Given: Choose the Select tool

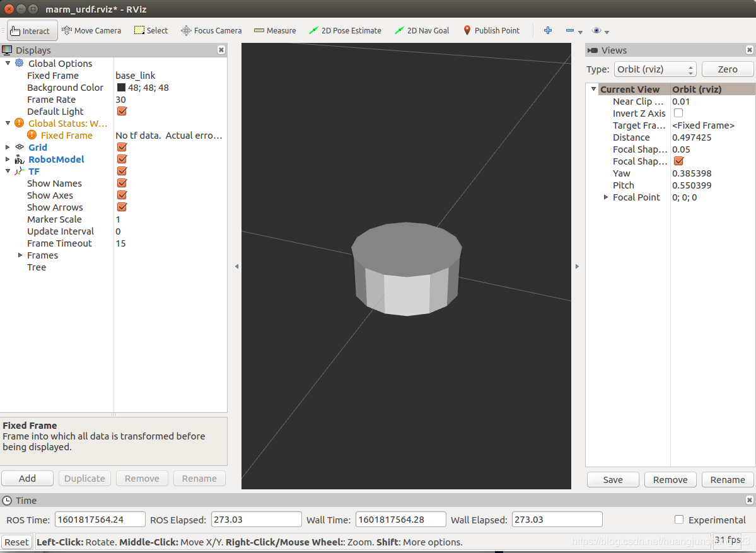Looking at the screenshot, I should pos(151,30).
